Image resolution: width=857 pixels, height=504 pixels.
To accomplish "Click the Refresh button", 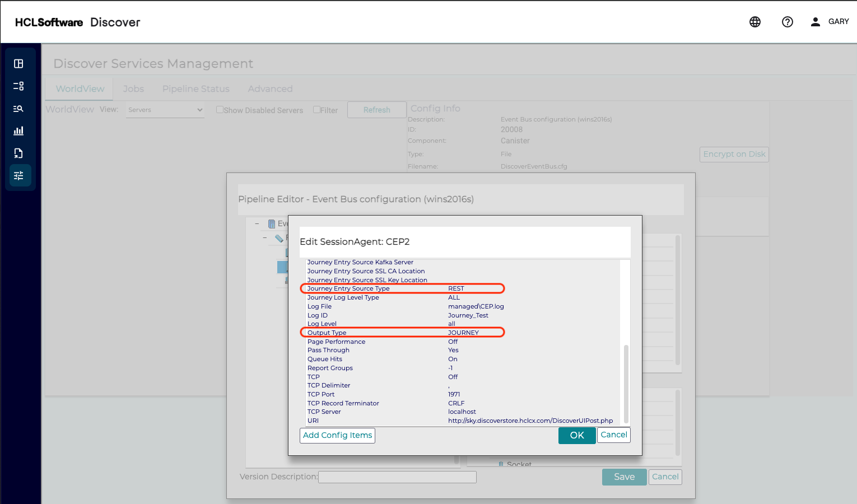I will [x=377, y=110].
